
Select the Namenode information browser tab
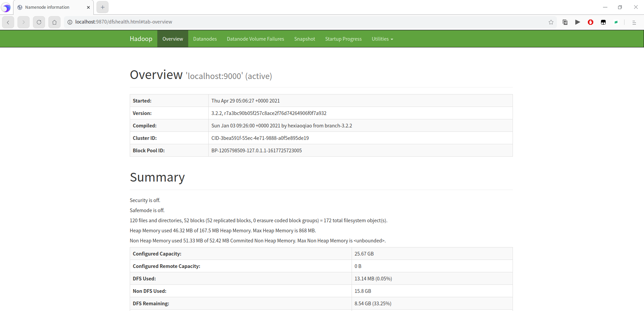[47, 7]
